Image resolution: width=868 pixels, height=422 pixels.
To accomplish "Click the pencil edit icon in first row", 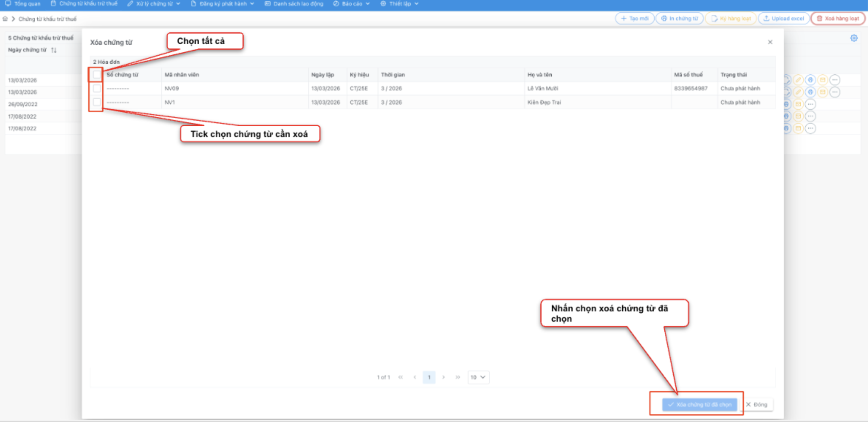I will (x=798, y=80).
